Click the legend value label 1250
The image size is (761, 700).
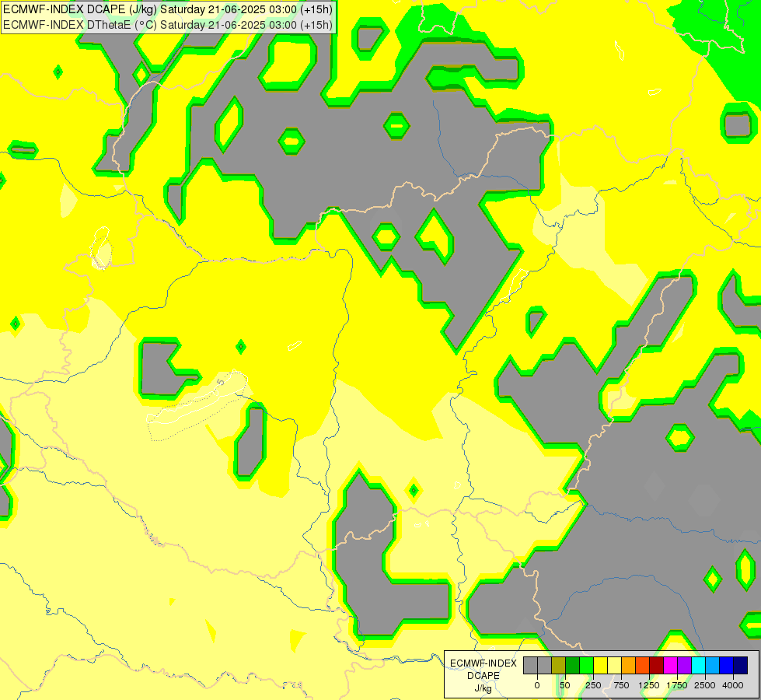(x=649, y=685)
